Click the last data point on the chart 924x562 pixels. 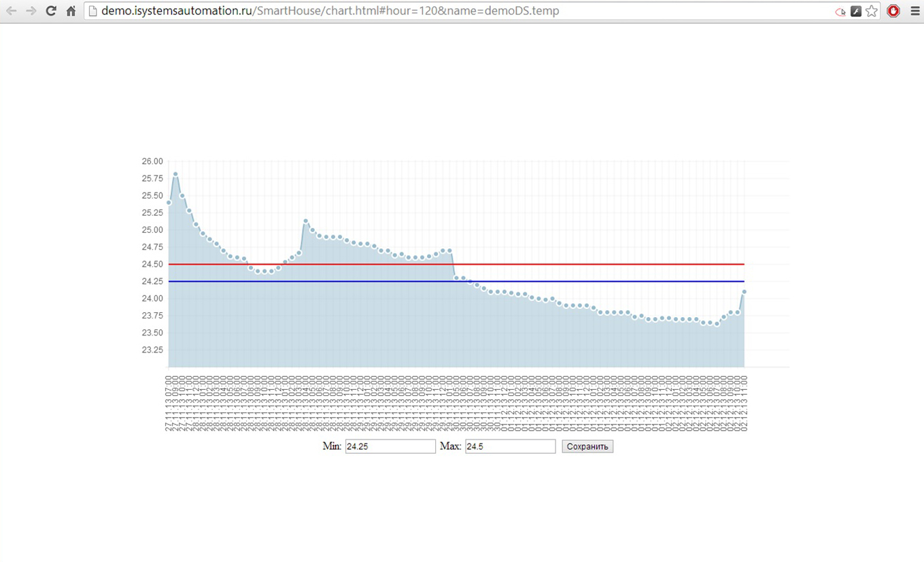coord(745,291)
